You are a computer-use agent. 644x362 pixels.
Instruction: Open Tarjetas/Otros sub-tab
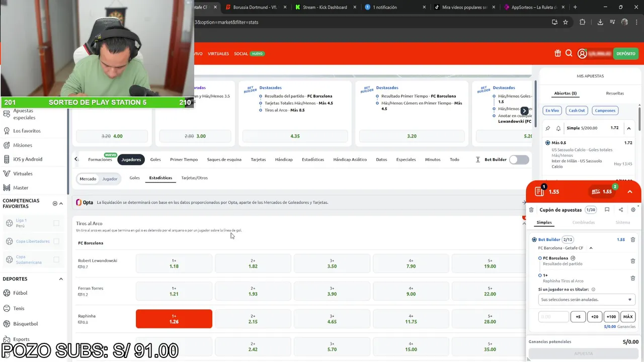[194, 178]
